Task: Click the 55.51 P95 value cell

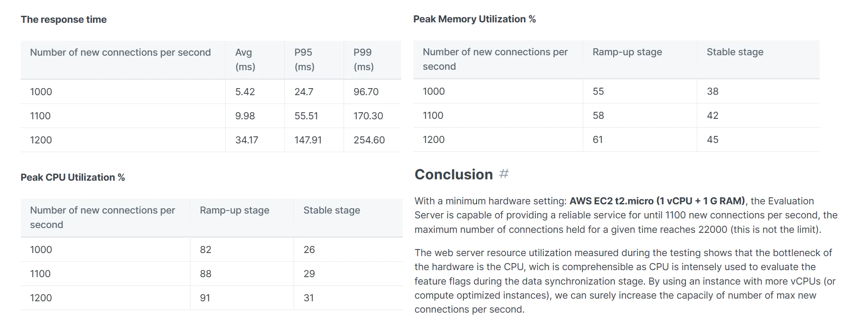Action: [314, 116]
